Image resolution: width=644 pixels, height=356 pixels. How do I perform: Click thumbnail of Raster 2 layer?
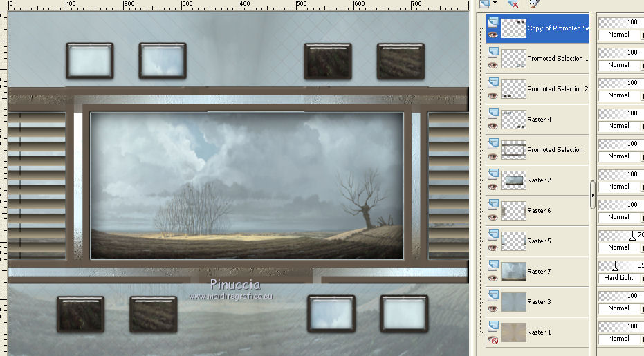click(513, 180)
